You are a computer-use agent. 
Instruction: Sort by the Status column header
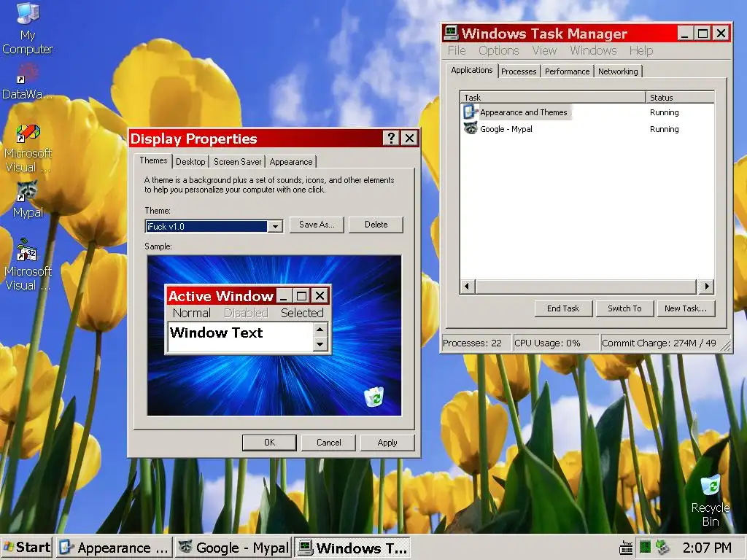coord(681,97)
